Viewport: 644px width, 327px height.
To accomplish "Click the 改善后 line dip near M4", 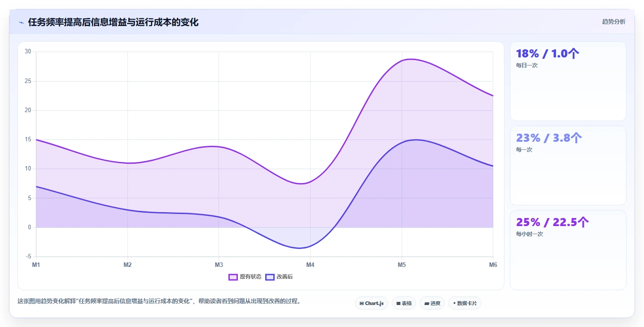I will point(299,248).
